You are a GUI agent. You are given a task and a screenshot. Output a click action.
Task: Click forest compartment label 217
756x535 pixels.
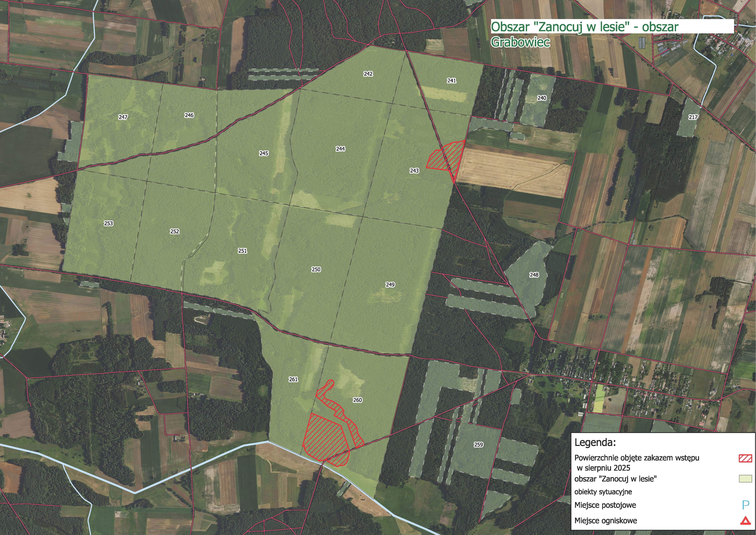(x=693, y=117)
